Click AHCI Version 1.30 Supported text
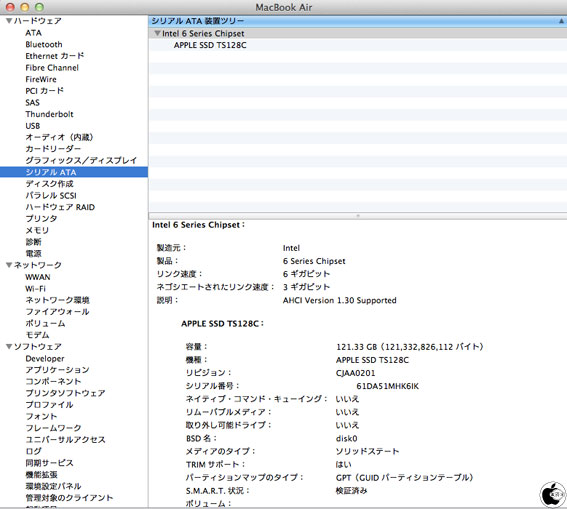Viewport: 567px width, 509px height. [x=340, y=300]
